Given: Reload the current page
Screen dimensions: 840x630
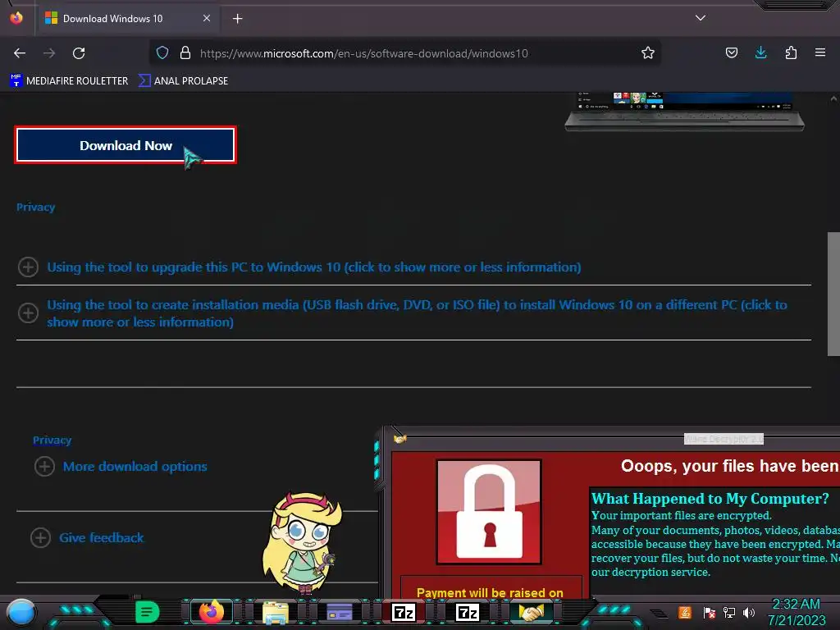Looking at the screenshot, I should click(x=79, y=53).
